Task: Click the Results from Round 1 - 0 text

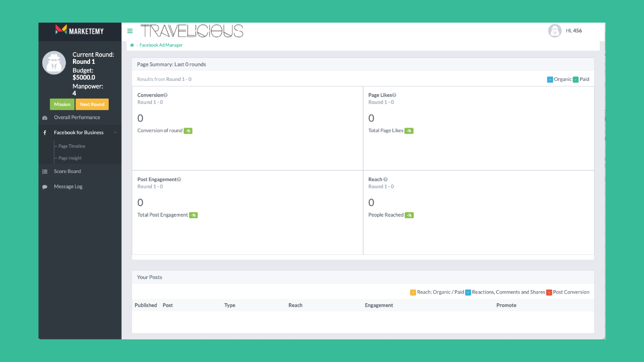Action: pyautogui.click(x=164, y=79)
